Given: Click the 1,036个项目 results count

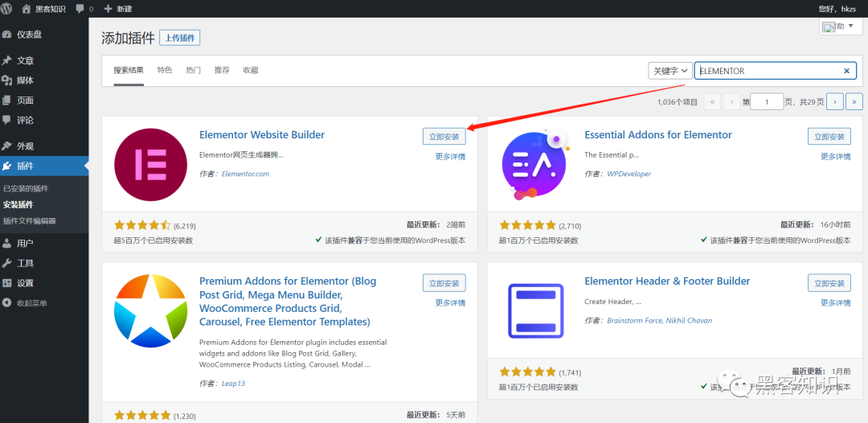Looking at the screenshot, I should pos(678,102).
